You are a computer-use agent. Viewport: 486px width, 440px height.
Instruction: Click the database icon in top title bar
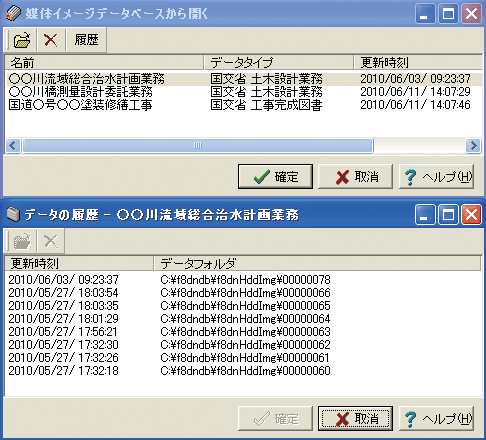[x=14, y=14]
